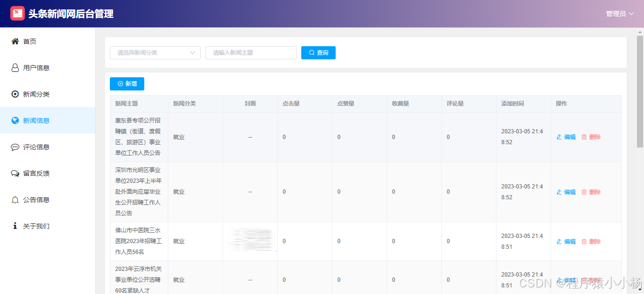The image size is (644, 294).
Task: Click the circle icon beside 新闻分类
Action: pos(15,94)
